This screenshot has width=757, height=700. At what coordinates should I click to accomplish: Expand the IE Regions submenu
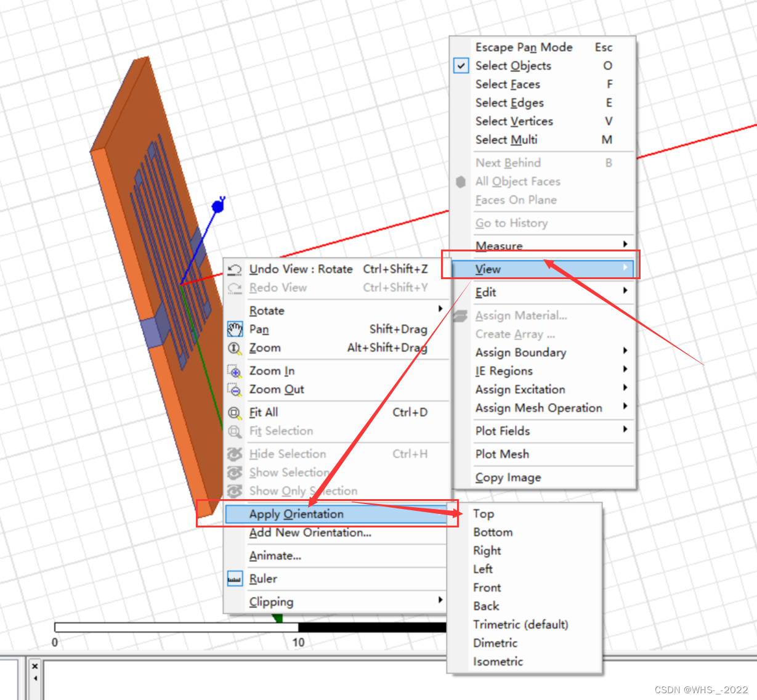(543, 371)
